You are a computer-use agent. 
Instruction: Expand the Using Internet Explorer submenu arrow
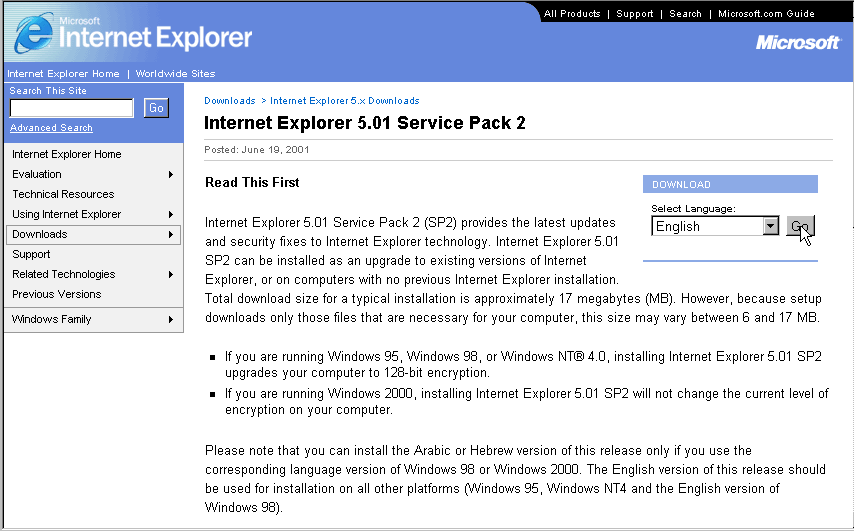coord(171,214)
